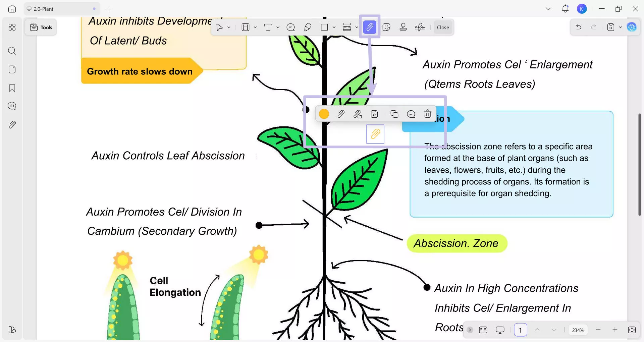
Task: Open the UPDF AI assistant
Action: (x=632, y=27)
